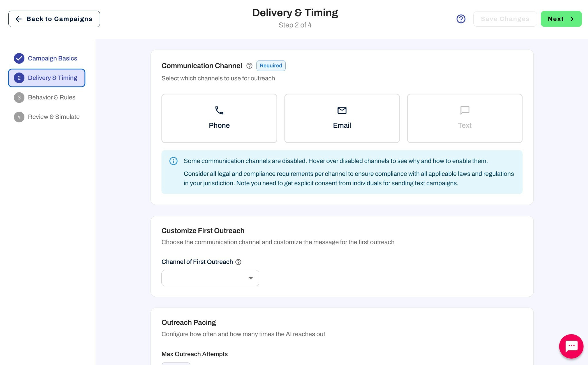The width and height of the screenshot is (588, 365).
Task: Click the info icon in the blue notice
Action: [173, 161]
